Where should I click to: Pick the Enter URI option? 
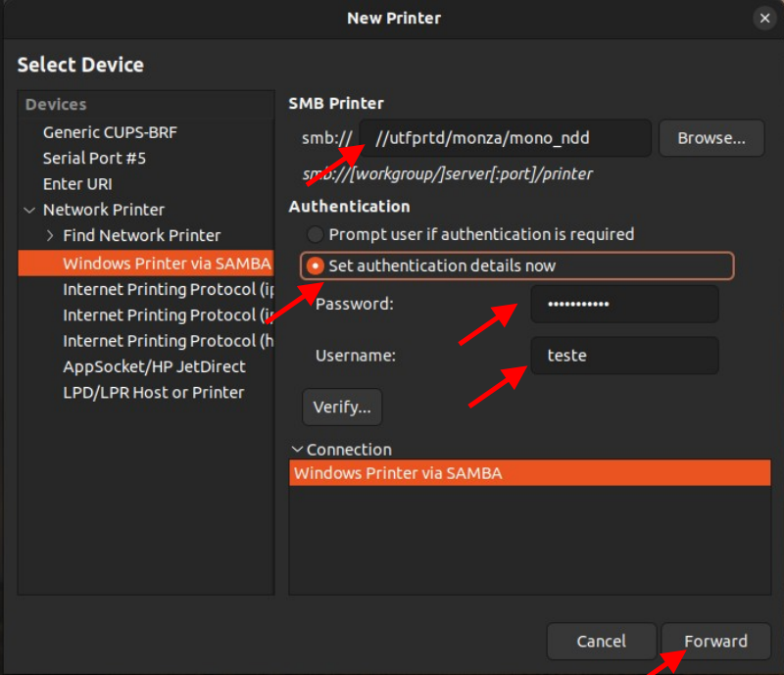pyautogui.click(x=77, y=183)
